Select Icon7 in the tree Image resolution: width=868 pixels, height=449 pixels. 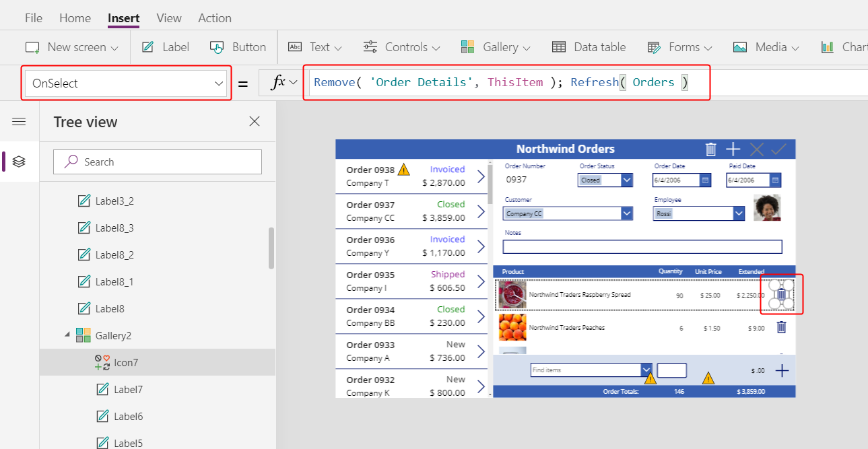coord(126,363)
